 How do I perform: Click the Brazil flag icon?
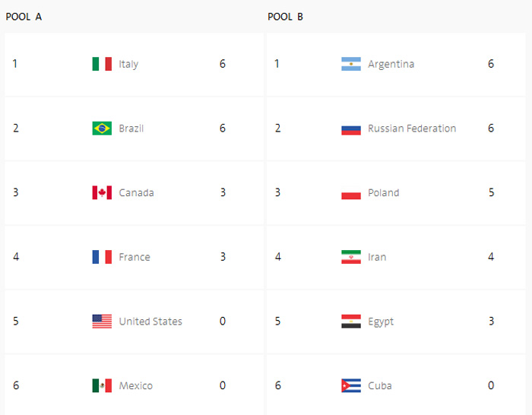click(x=102, y=128)
